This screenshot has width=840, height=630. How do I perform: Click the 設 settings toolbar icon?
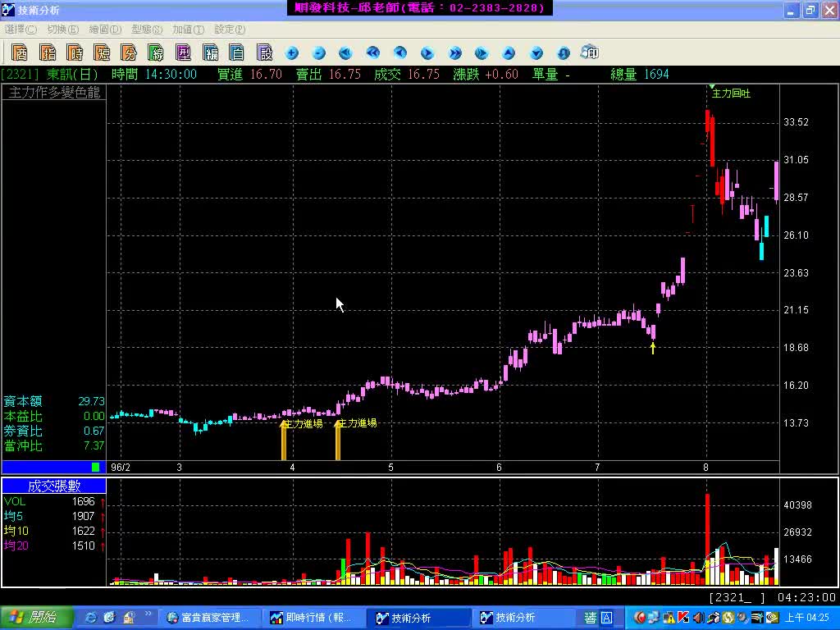coord(264,53)
